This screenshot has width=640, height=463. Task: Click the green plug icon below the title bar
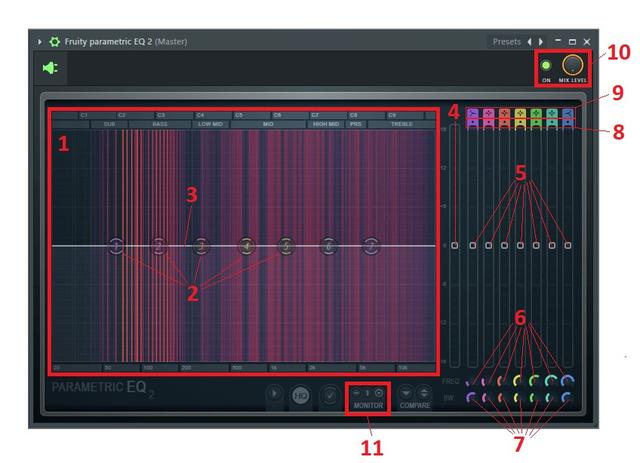(51, 68)
